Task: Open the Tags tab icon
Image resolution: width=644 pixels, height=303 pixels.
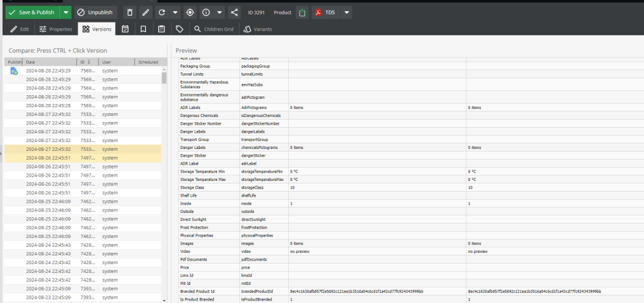Action: click(x=179, y=29)
